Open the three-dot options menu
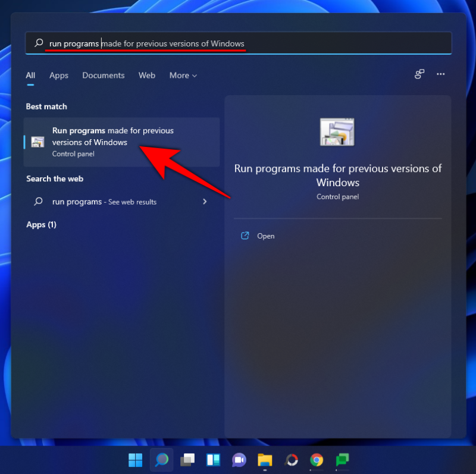Viewport: 476px width, 474px height. (440, 74)
